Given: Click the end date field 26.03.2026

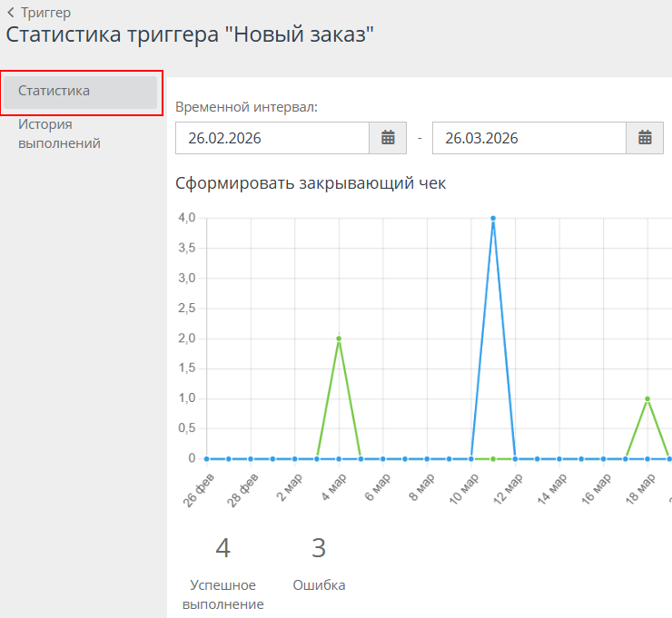Looking at the screenshot, I should coord(529,138).
